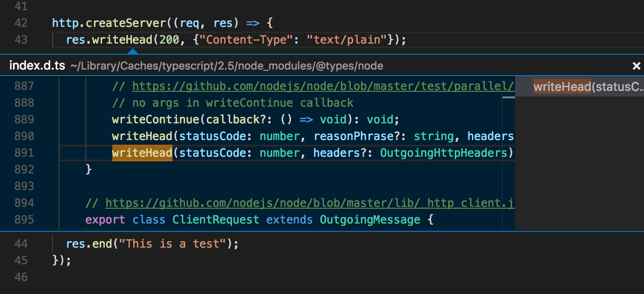
Task: Click the ClientRequest class name
Action: click(x=215, y=219)
